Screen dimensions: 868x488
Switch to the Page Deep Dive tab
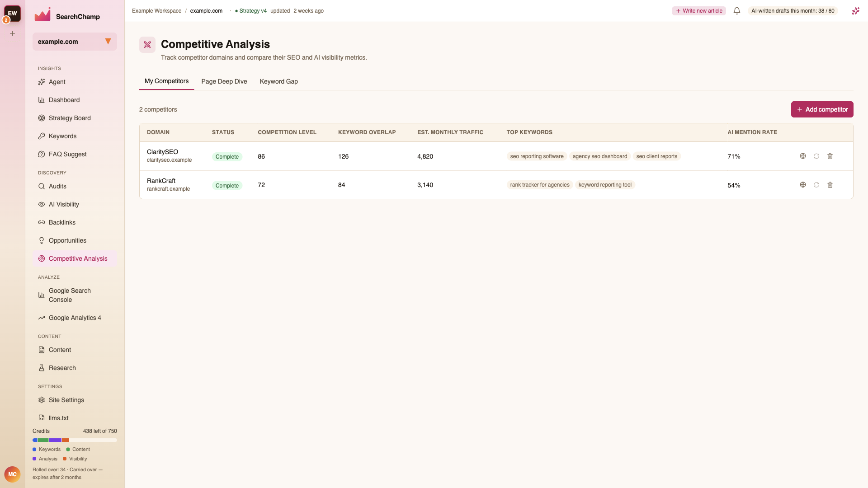(224, 81)
